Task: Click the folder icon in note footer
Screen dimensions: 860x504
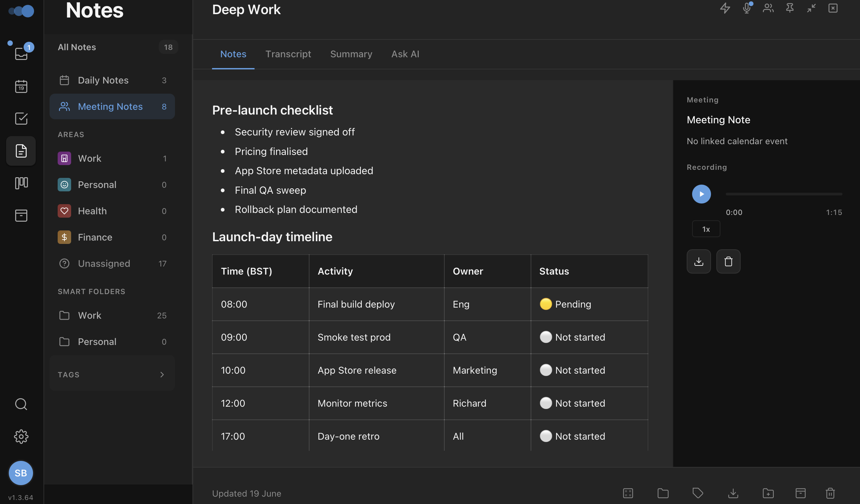Action: point(663,493)
